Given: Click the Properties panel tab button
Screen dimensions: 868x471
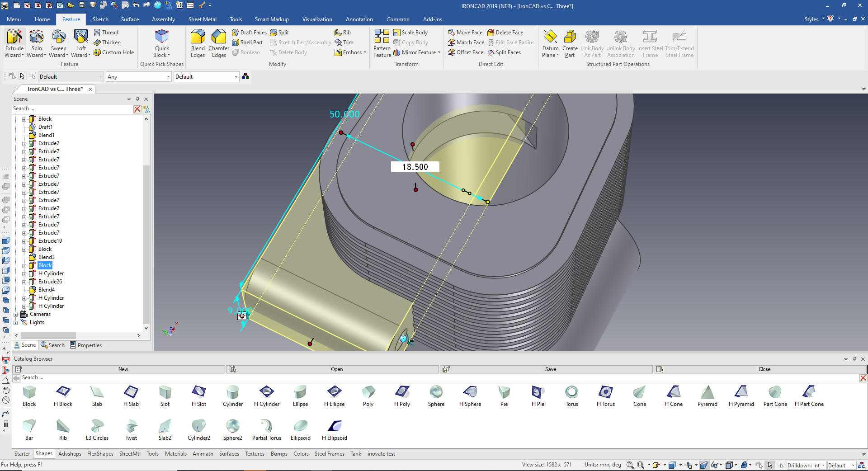Looking at the screenshot, I should (86, 345).
